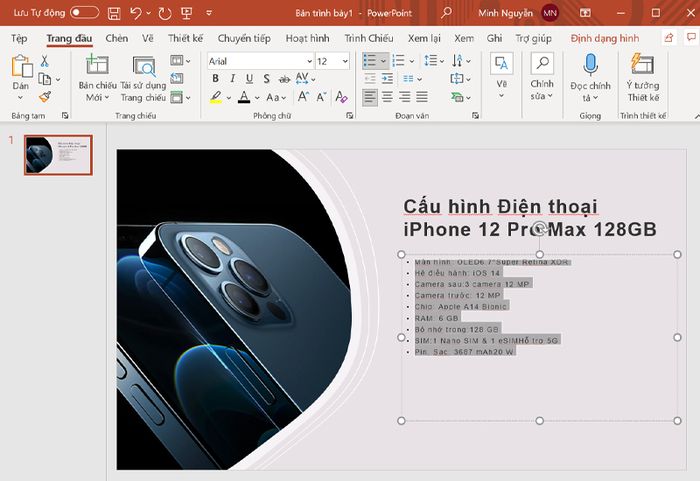This screenshot has width=700, height=481.
Task: Open Ý tưởng Thiết kế designer
Action: [x=643, y=78]
